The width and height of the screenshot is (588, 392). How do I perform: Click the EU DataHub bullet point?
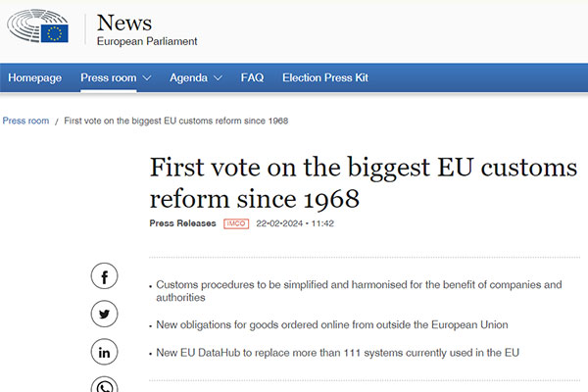[337, 353]
